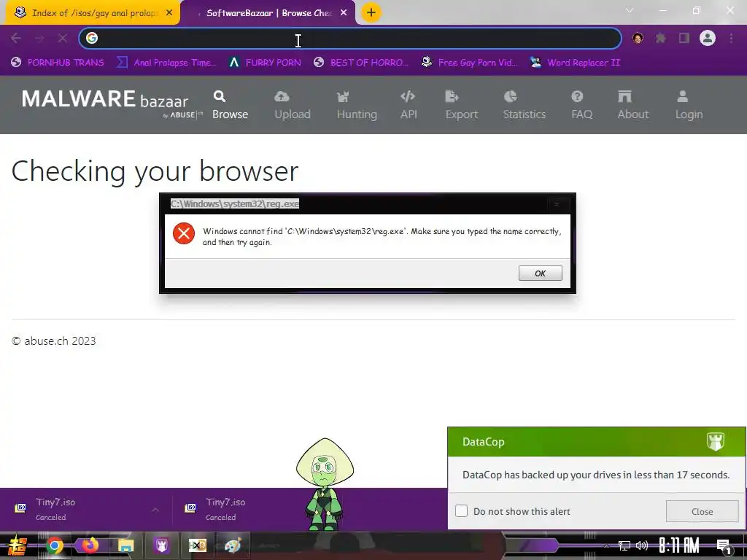747x560 pixels.
Task: Click the About building icon
Action: pyautogui.click(x=624, y=97)
